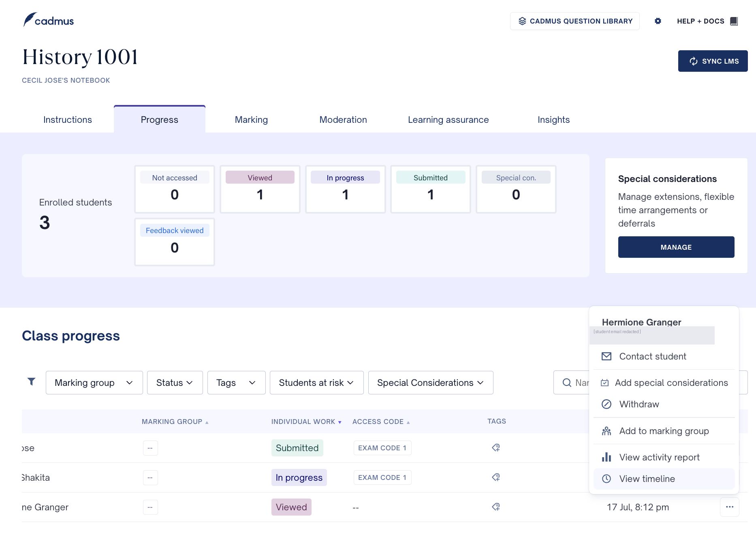
Task: Open the Status filter dropdown
Action: click(175, 383)
